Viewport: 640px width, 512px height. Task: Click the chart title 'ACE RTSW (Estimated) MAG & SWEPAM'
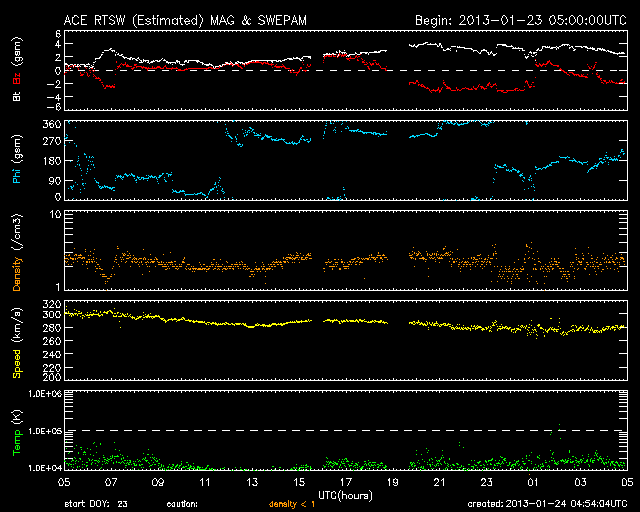pos(185,20)
